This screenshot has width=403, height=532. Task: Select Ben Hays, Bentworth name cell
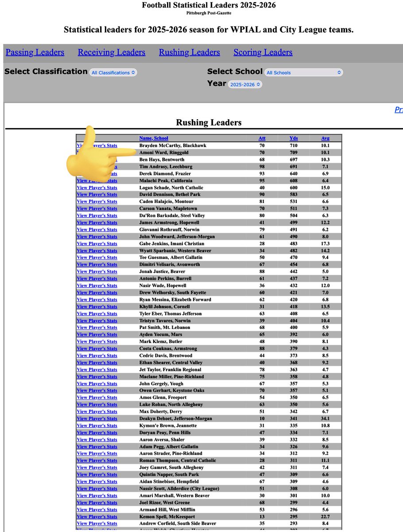162,160
